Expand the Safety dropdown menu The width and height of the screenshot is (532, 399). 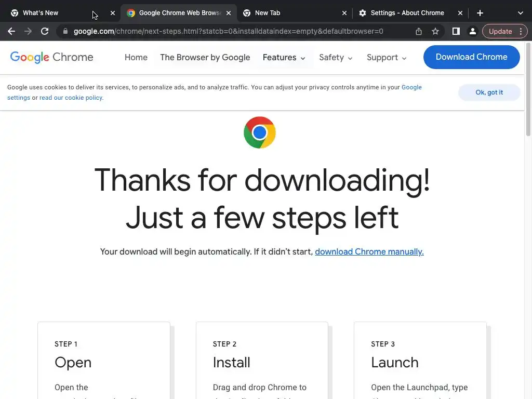(x=336, y=57)
